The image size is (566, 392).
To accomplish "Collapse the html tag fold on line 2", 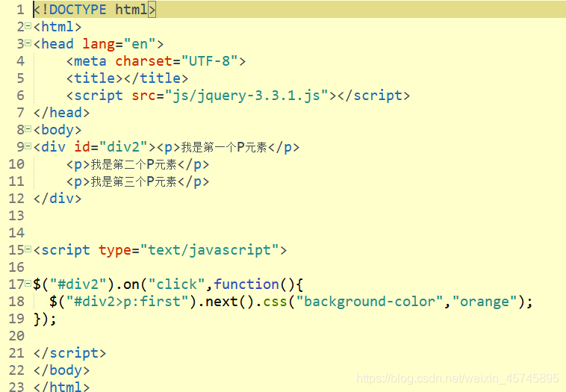I will 28,26.
